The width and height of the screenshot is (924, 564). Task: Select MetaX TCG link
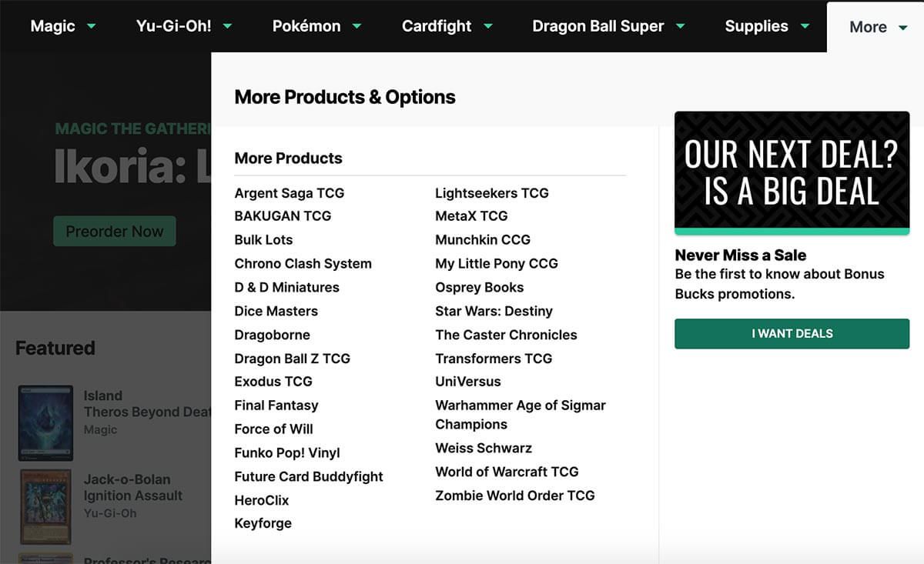(x=471, y=216)
